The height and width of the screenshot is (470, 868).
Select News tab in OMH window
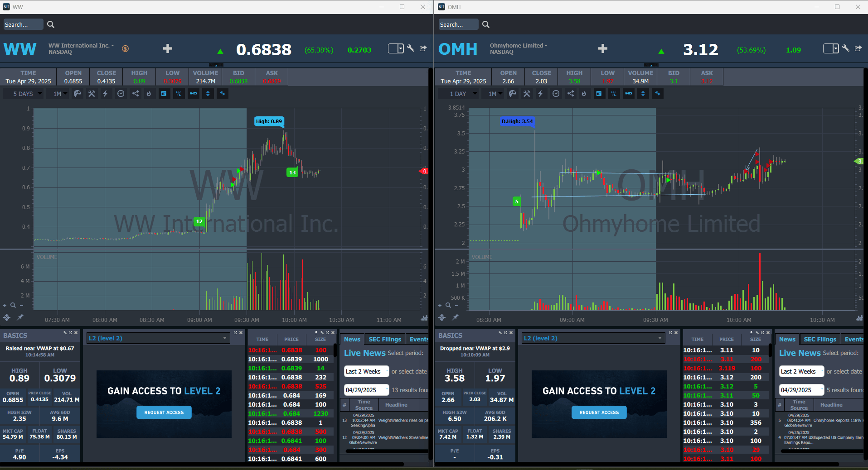point(787,339)
